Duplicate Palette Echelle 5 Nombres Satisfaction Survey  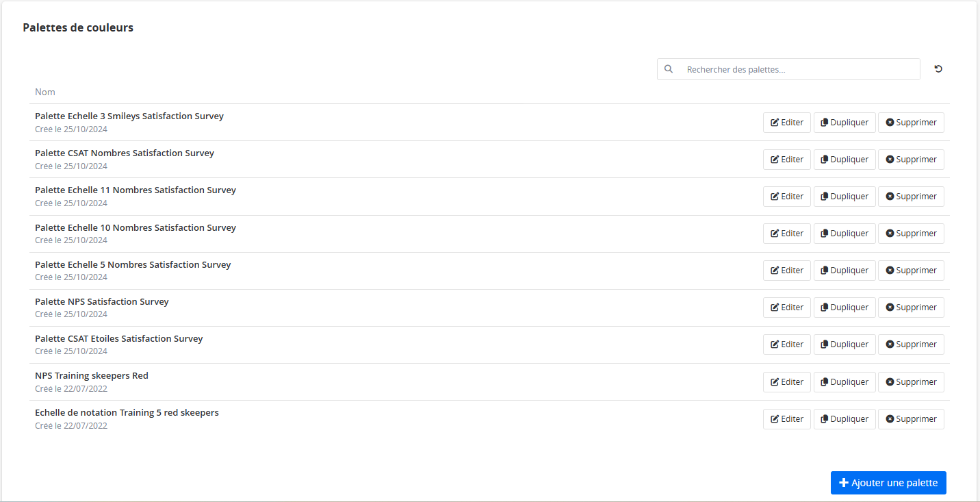(844, 271)
